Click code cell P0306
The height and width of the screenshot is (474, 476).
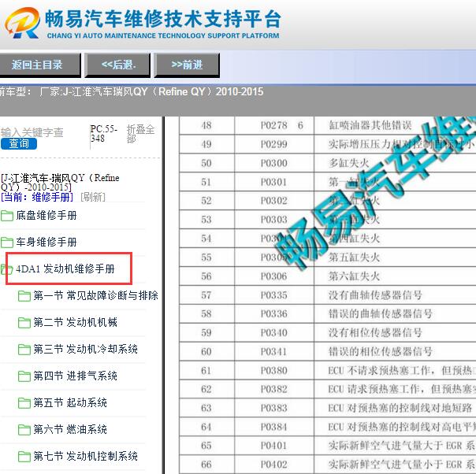(274, 276)
